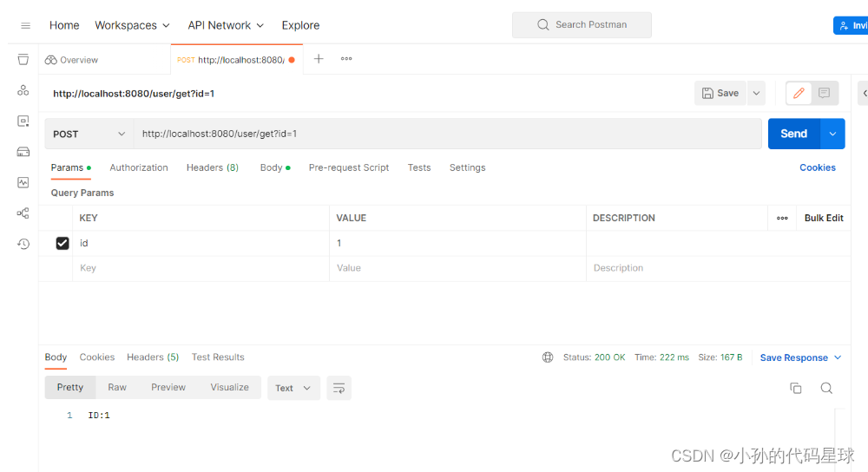Collapse the right sidebar arrow

pos(864,93)
